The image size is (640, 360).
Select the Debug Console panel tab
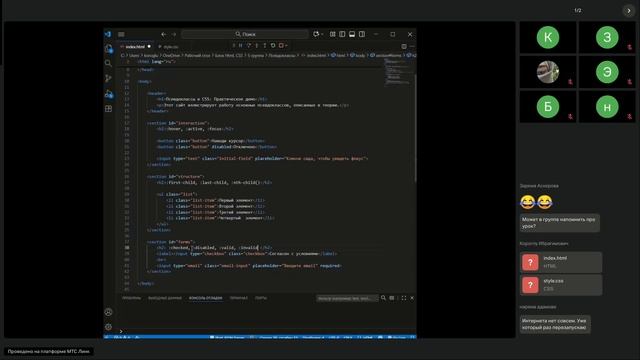pyautogui.click(x=206, y=298)
